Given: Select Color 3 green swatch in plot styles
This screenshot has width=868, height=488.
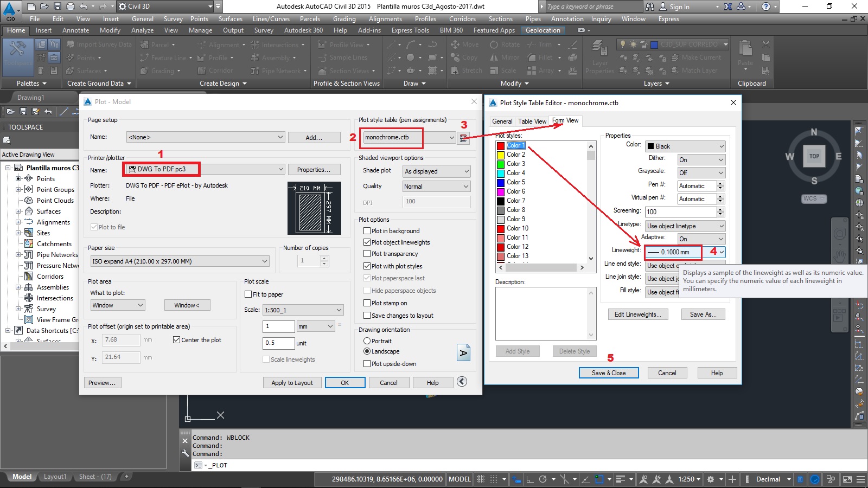Looking at the screenshot, I should tap(501, 164).
